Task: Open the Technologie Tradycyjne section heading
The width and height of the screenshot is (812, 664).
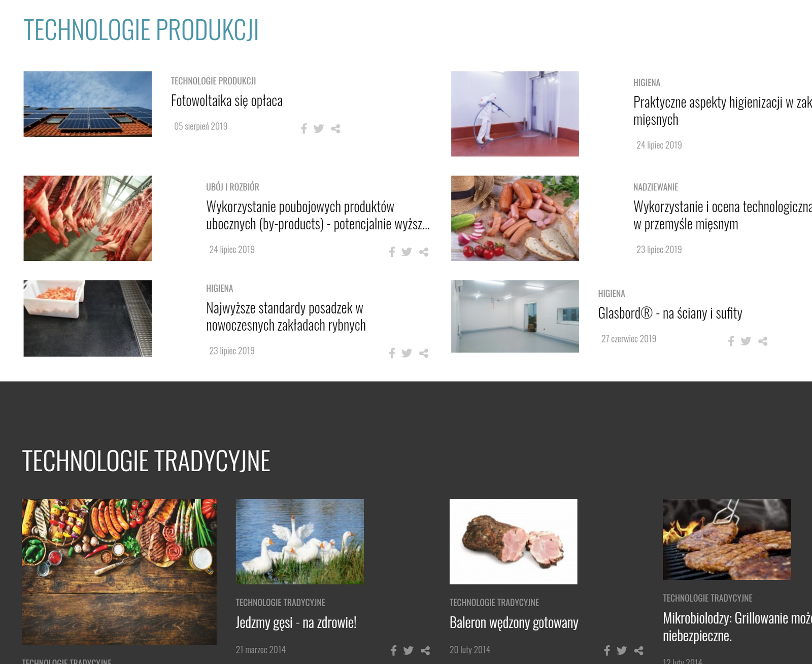Action: pos(146,461)
